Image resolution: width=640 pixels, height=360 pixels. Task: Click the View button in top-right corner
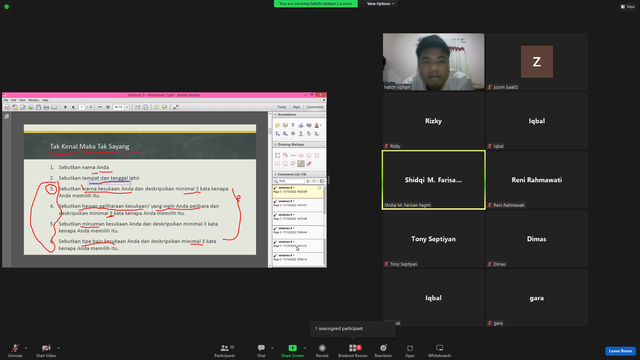[628, 7]
